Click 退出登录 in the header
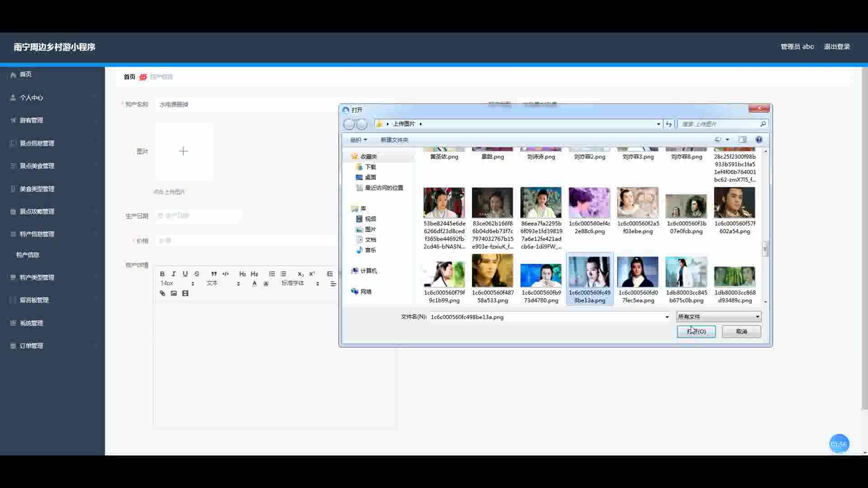Viewport: 868px width, 488px height. (837, 47)
